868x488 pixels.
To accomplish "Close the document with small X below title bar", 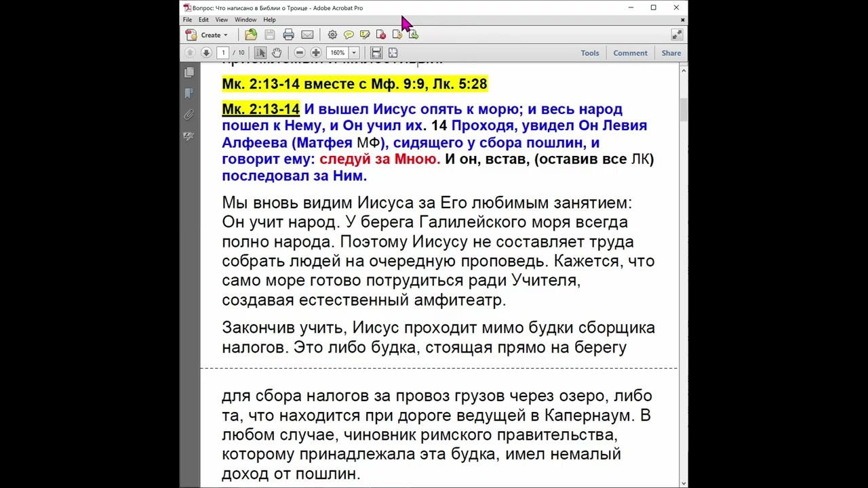I will click(x=683, y=20).
